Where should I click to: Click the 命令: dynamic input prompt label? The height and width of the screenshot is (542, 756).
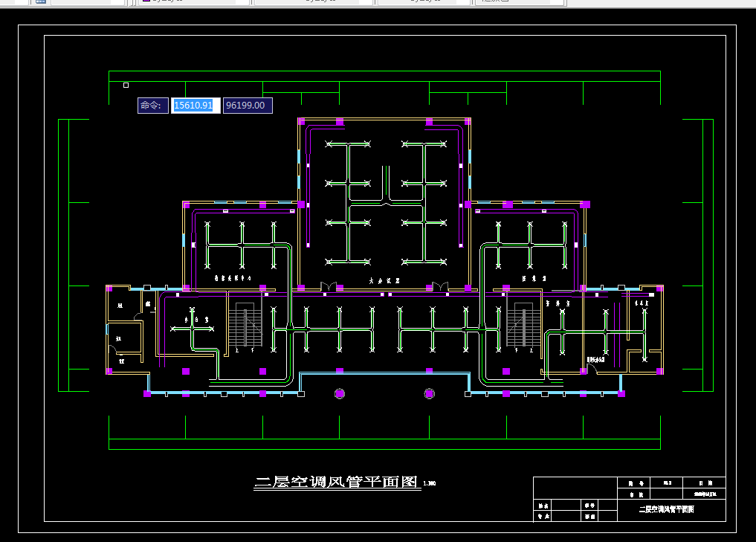coord(153,106)
